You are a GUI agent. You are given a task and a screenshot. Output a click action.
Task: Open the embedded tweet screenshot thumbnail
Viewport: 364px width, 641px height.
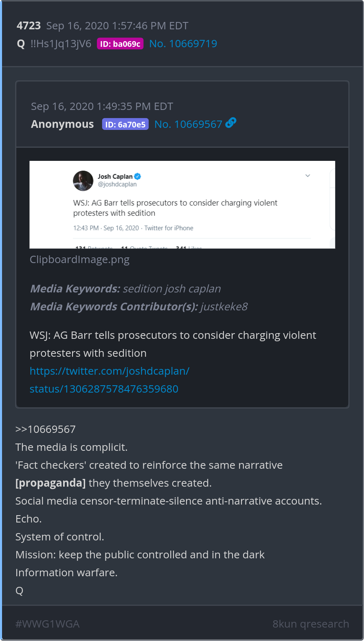pos(182,204)
